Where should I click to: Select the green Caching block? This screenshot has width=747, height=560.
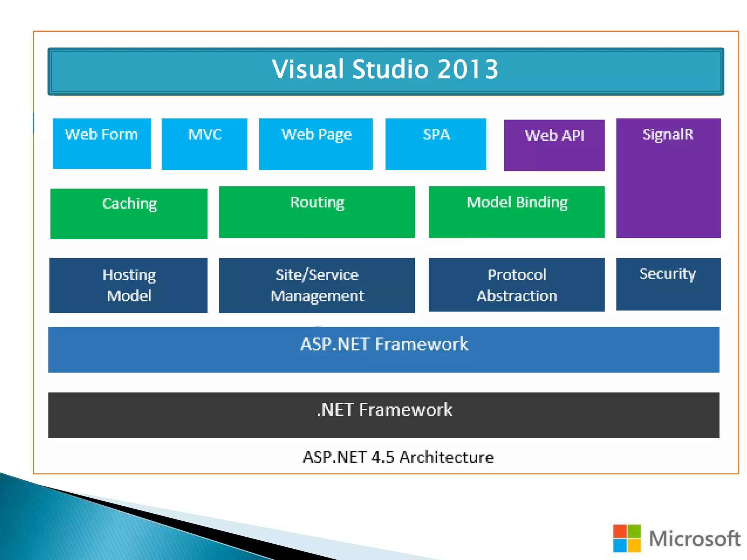pyautogui.click(x=129, y=213)
